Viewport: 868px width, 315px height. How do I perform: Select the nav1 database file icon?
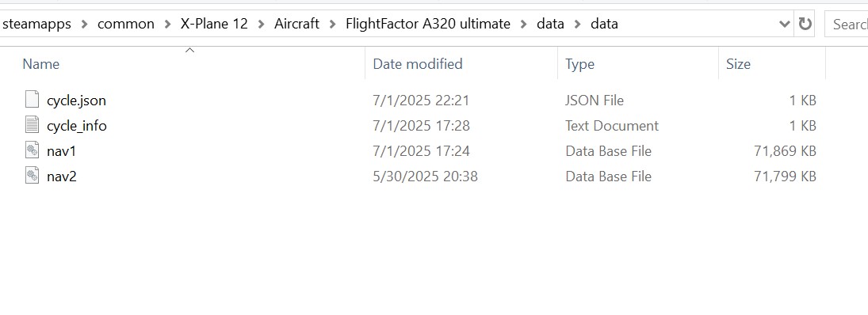[33, 151]
